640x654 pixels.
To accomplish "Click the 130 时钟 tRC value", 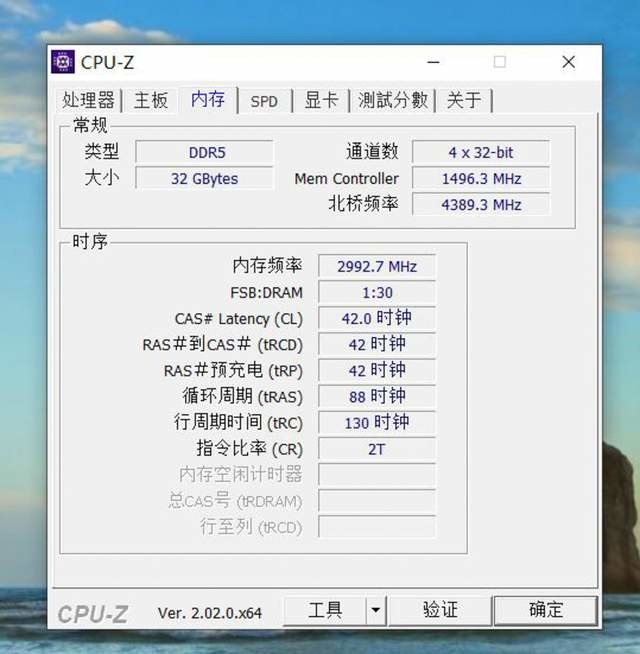I will [x=377, y=423].
